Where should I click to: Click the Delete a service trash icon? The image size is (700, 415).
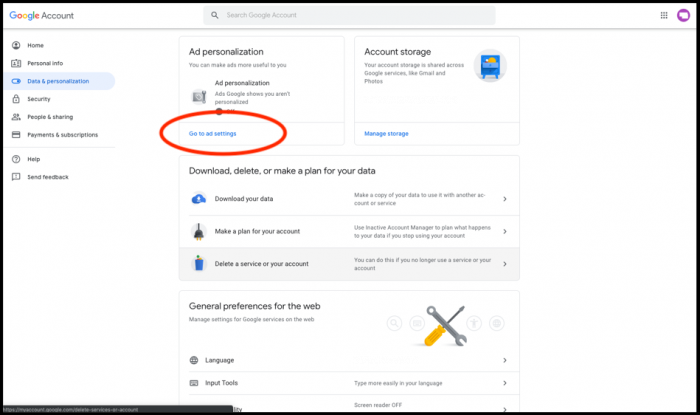(199, 263)
